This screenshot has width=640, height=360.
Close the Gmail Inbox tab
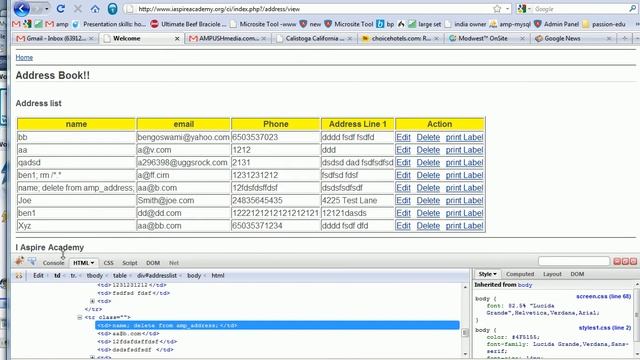(91, 38)
